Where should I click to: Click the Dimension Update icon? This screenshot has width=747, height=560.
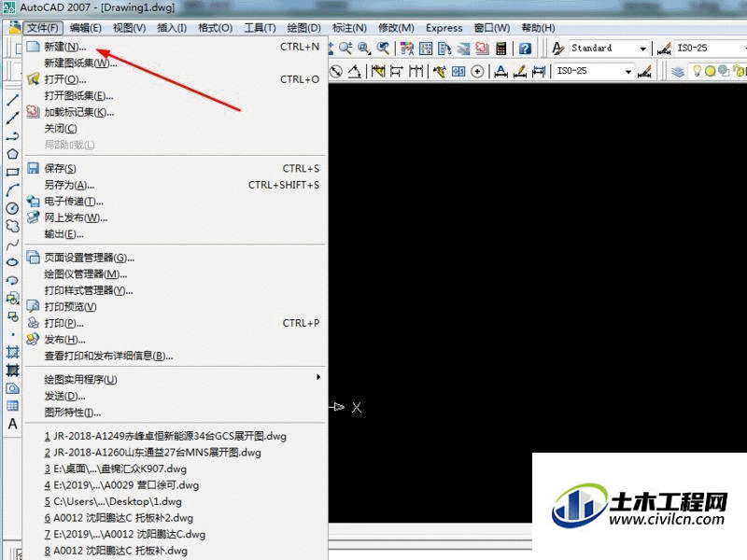pyautogui.click(x=539, y=72)
